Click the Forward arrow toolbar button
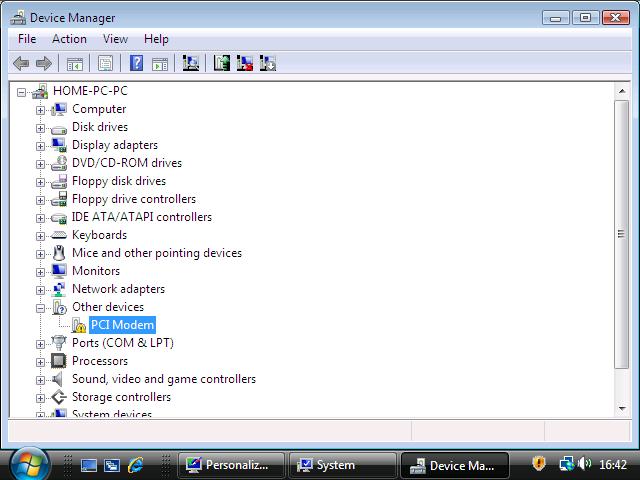 (44, 63)
